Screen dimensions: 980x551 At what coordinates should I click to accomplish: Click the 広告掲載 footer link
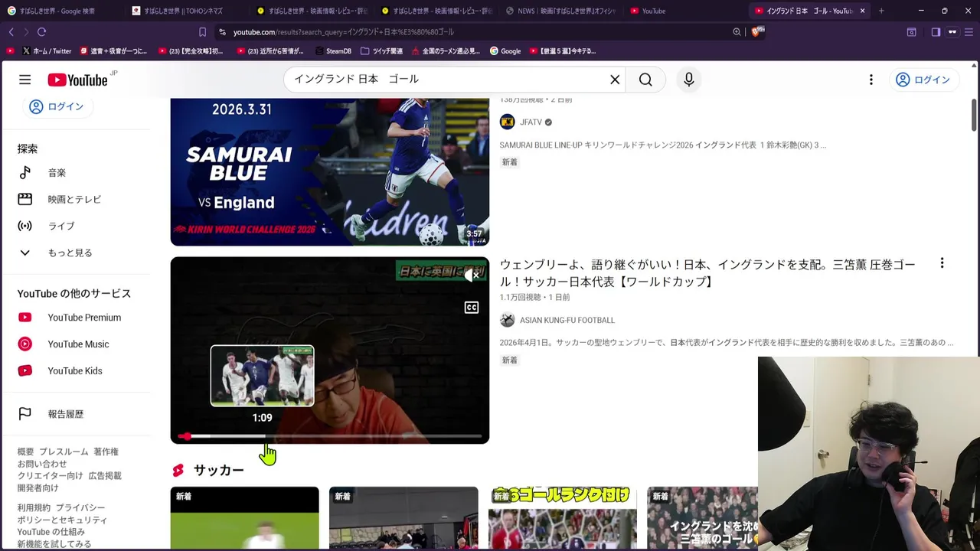point(105,475)
